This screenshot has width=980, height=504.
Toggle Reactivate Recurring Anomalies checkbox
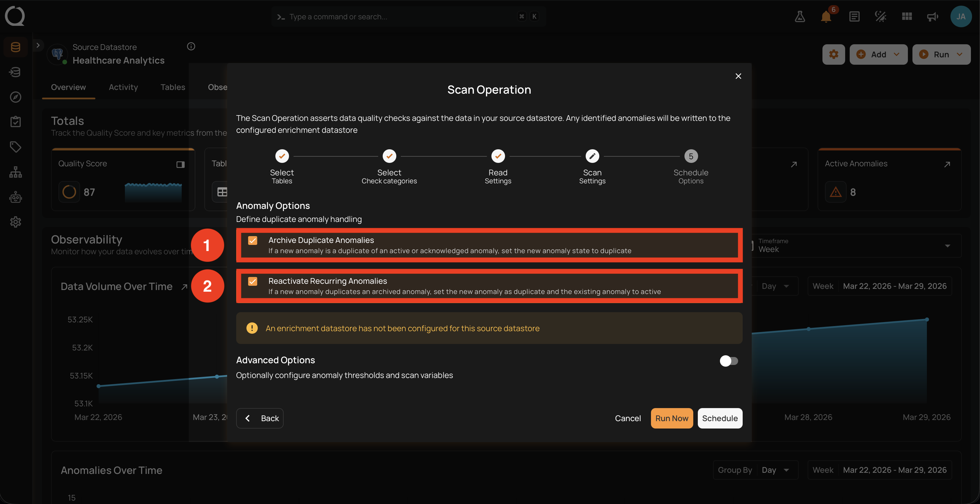point(253,281)
